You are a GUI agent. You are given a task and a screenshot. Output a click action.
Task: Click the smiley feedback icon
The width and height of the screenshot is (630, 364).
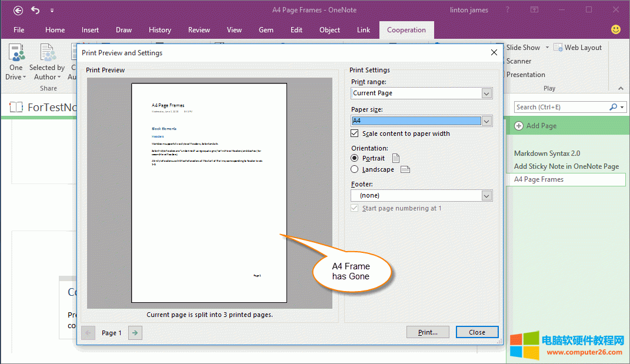616,29
